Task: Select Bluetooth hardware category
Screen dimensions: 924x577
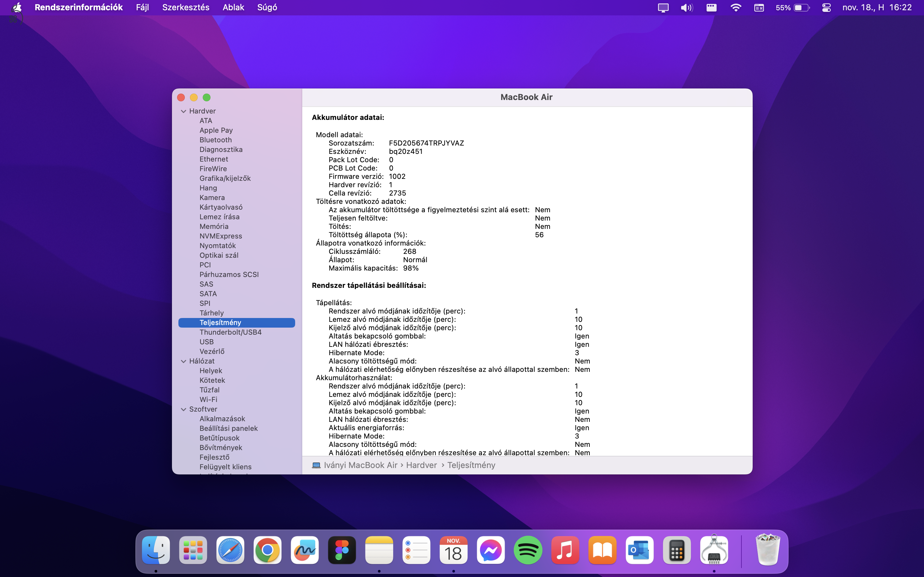Action: click(x=216, y=139)
